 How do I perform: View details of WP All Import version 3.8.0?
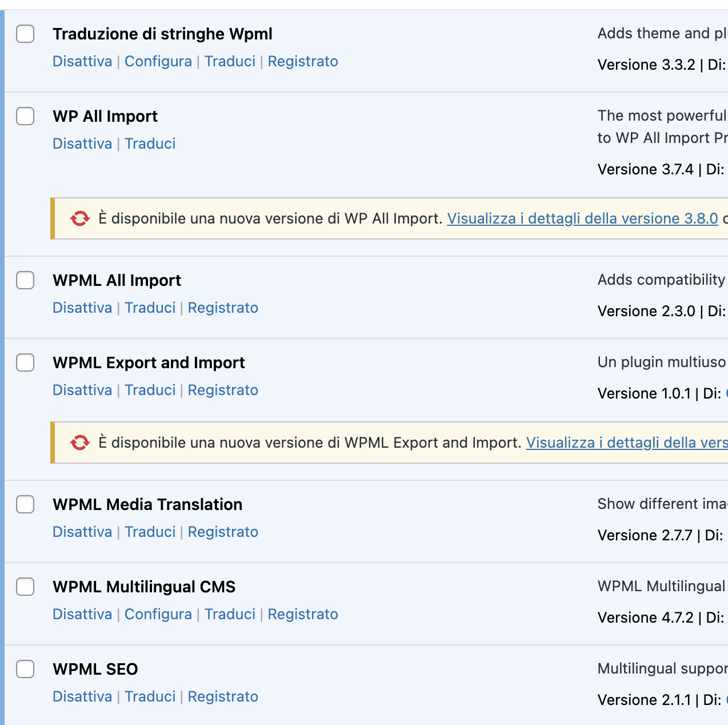coord(583,218)
